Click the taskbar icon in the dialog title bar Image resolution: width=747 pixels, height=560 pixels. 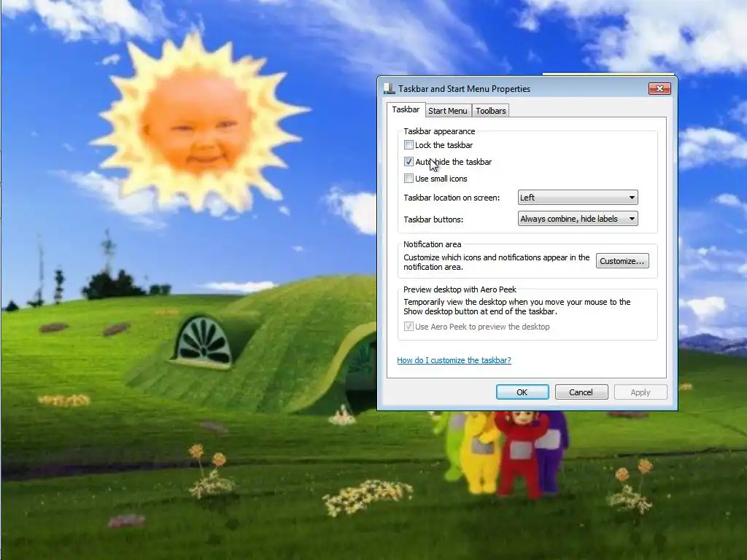click(390, 88)
